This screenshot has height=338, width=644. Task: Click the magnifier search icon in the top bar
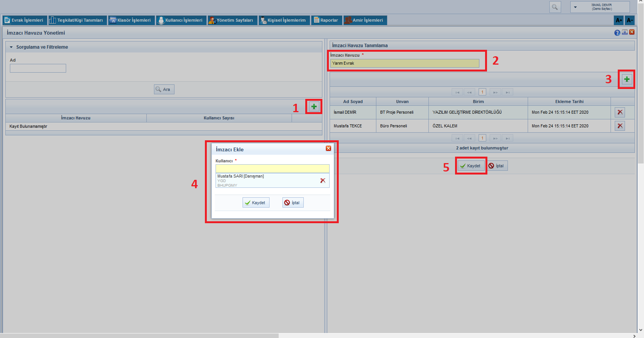(x=555, y=7)
